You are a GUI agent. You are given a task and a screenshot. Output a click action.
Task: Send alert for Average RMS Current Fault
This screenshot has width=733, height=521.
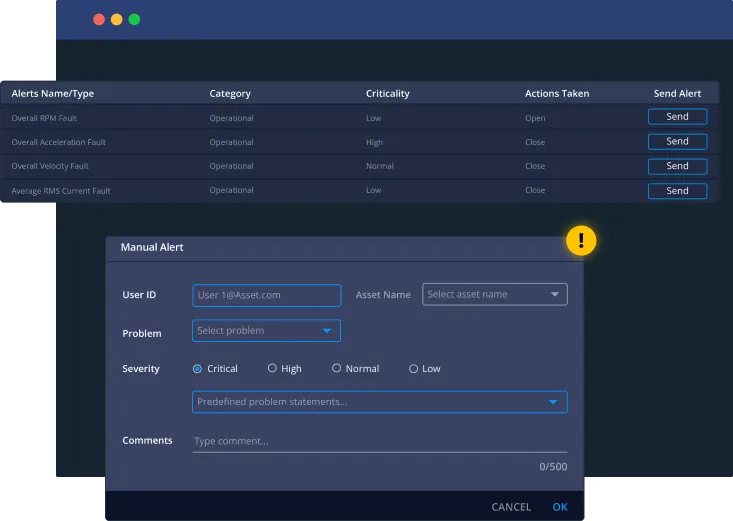click(677, 191)
